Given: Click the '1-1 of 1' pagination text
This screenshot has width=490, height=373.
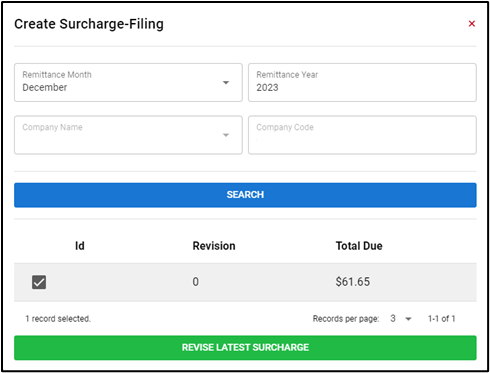Looking at the screenshot, I should tap(442, 319).
